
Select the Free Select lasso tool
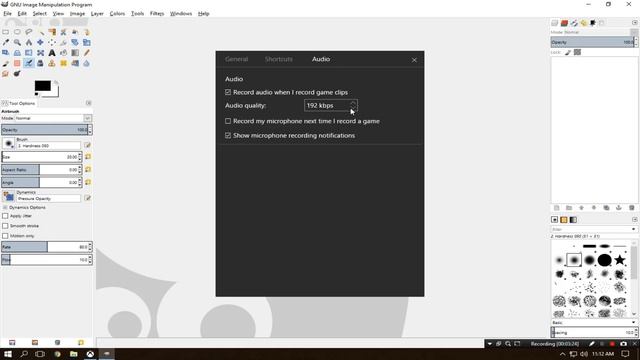[29, 32]
